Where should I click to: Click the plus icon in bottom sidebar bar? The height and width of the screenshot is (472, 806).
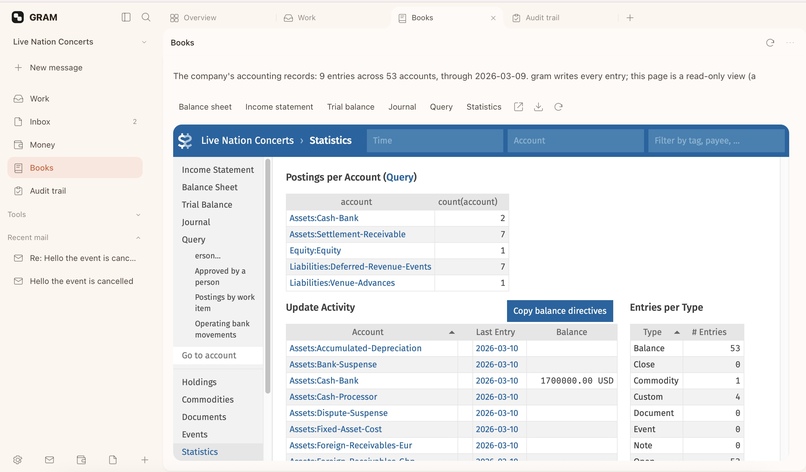click(x=145, y=460)
